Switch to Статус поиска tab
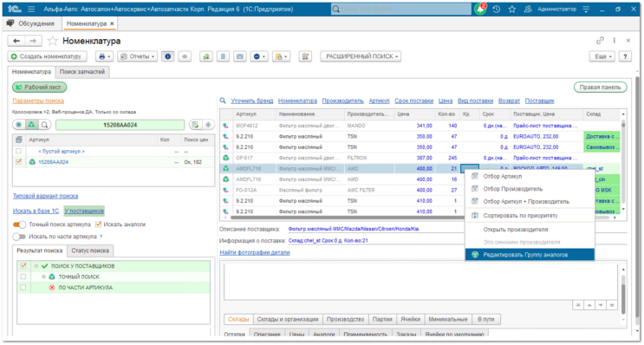 point(90,251)
